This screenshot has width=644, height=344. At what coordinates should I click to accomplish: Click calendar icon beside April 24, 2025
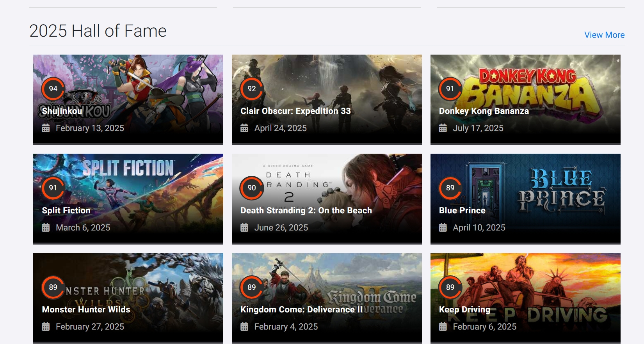coord(244,128)
